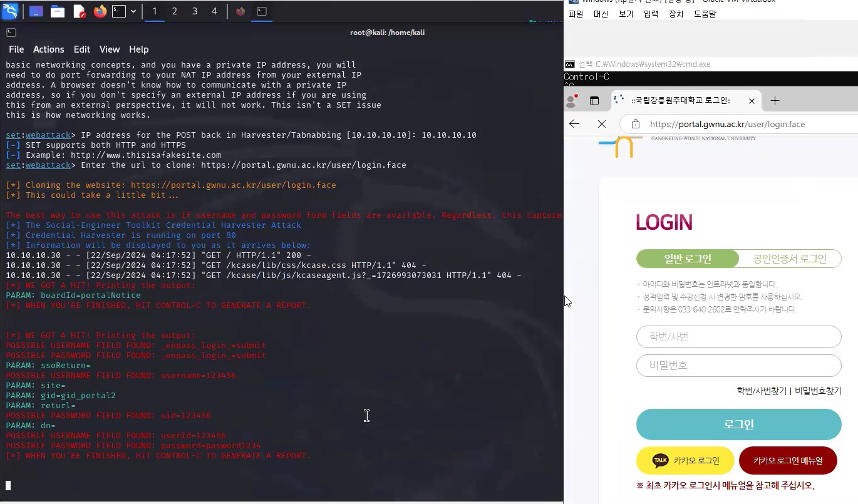Switch to workspace 2

[175, 11]
